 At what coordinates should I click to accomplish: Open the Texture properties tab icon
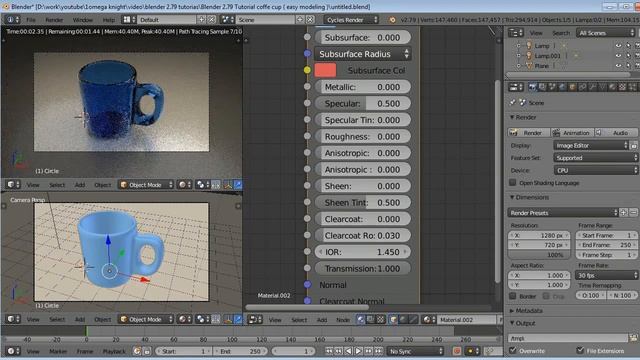pos(622,87)
